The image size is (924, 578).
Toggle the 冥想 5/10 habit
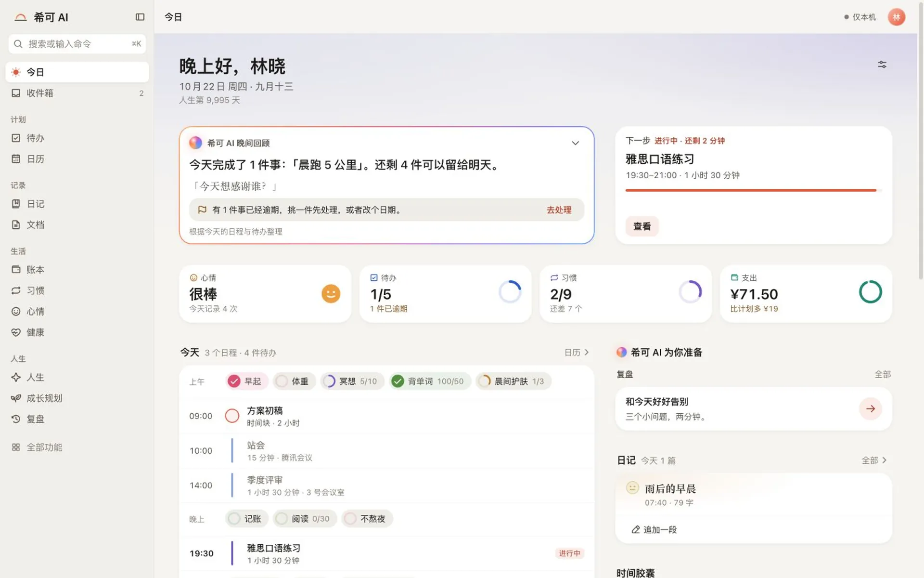[352, 381]
